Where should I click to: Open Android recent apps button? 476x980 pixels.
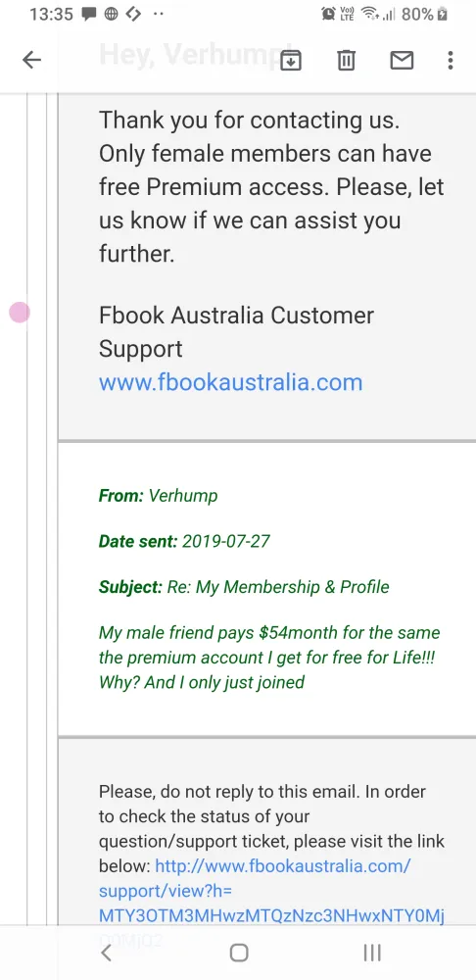point(372,953)
